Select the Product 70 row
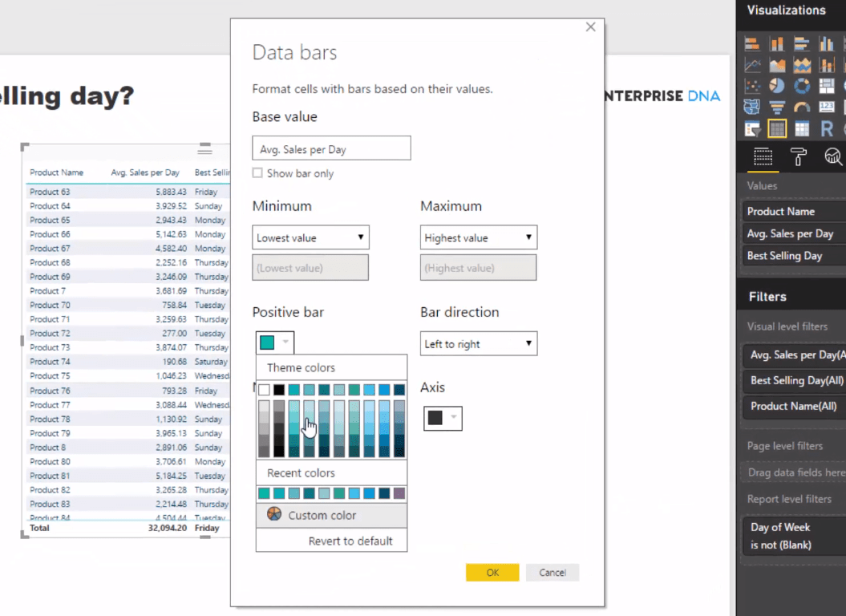Viewport: 846px width, 616px height. point(128,305)
